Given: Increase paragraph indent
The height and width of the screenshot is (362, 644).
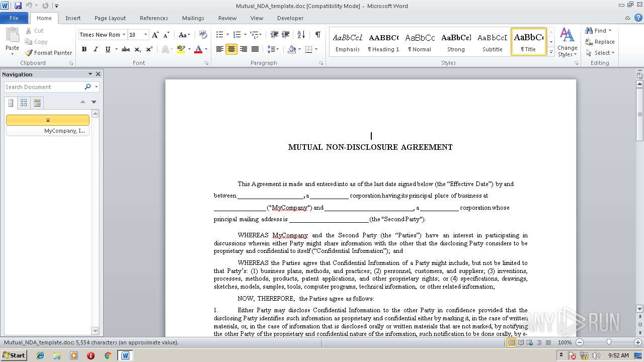Looking at the screenshot, I should 286,35.
